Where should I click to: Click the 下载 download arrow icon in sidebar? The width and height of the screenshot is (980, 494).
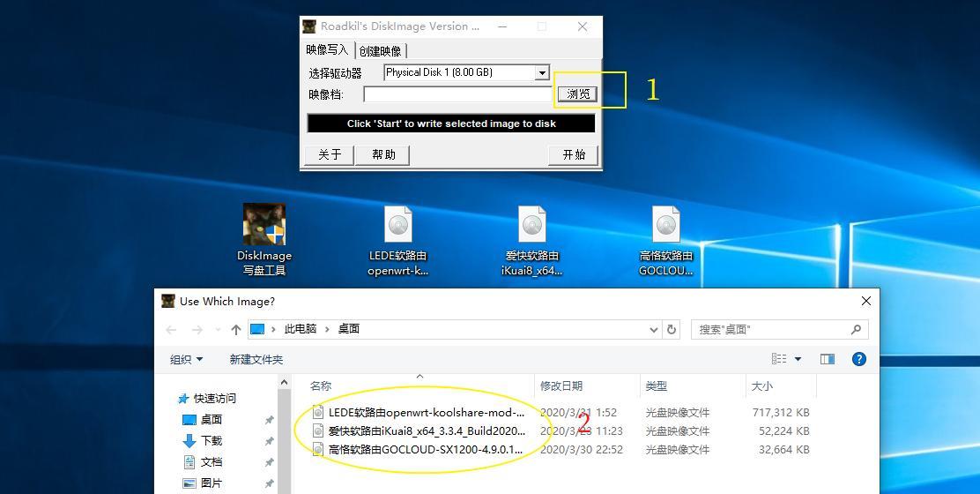point(189,441)
